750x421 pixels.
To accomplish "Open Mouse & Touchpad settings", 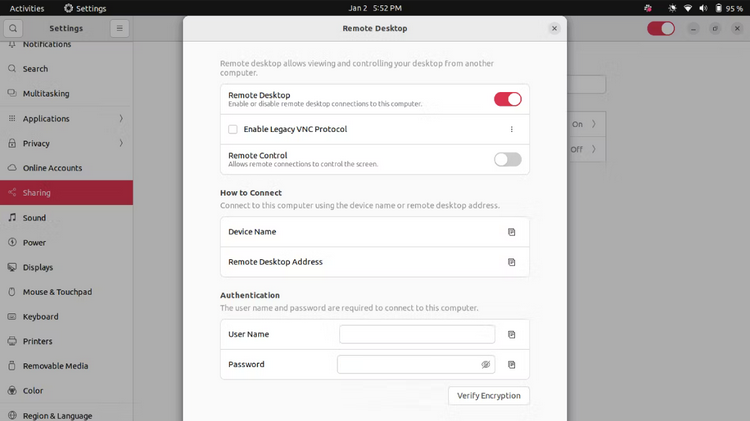I will tap(66, 292).
